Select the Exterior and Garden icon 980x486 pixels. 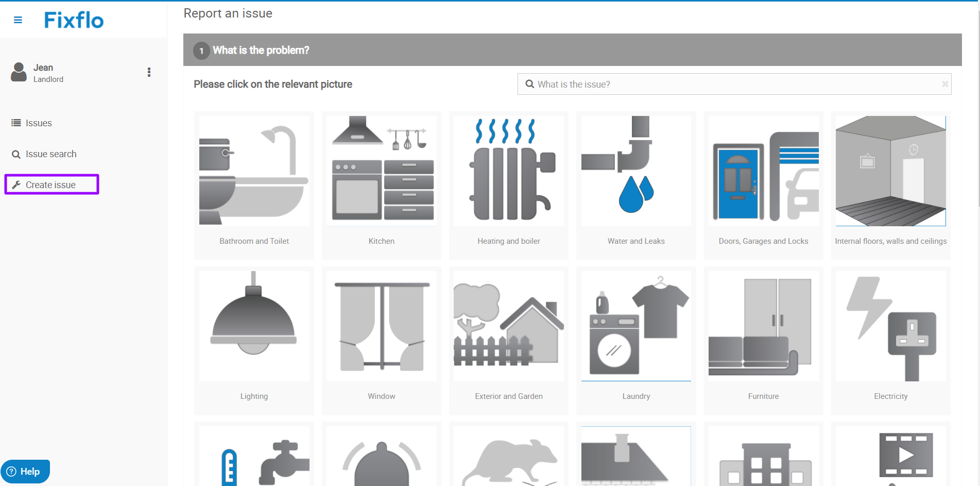click(508, 325)
